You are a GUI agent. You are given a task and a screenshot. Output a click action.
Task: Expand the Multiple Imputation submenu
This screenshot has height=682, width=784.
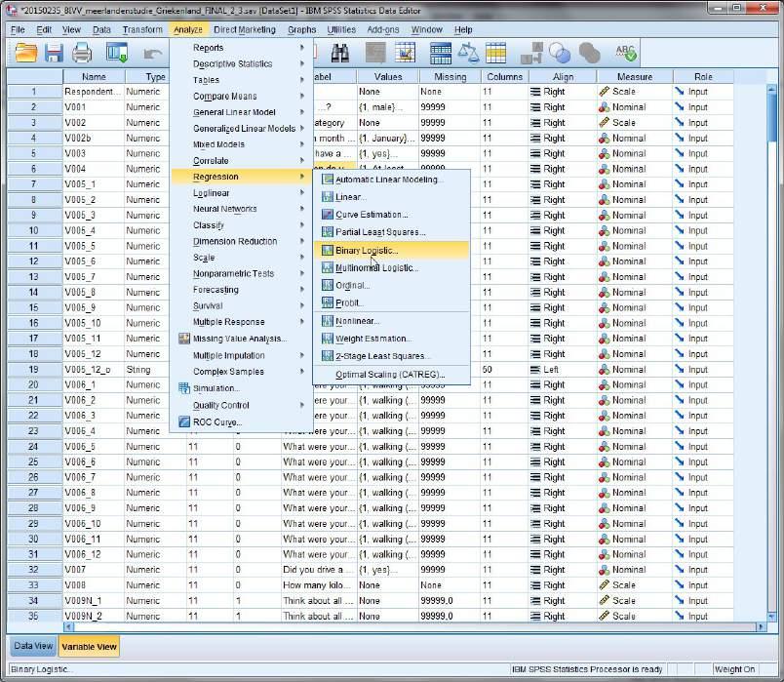241,355
